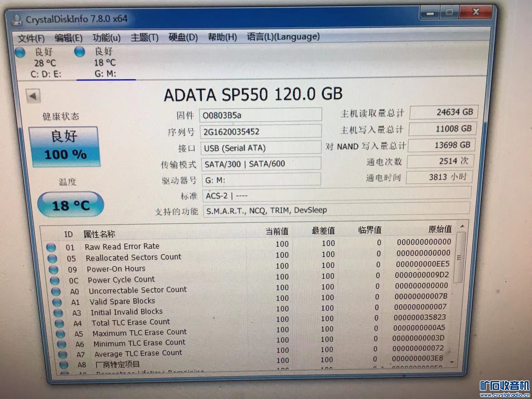Click the 良好 100 % health status button

point(64,147)
